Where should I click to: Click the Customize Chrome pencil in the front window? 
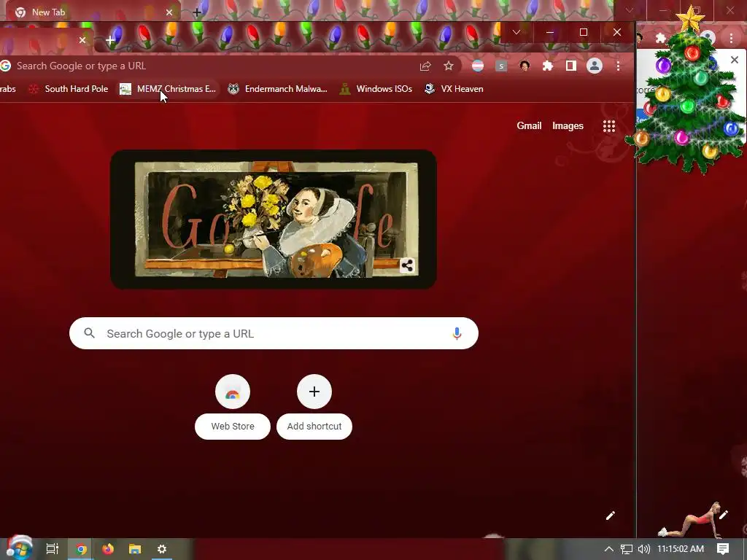pyautogui.click(x=611, y=516)
